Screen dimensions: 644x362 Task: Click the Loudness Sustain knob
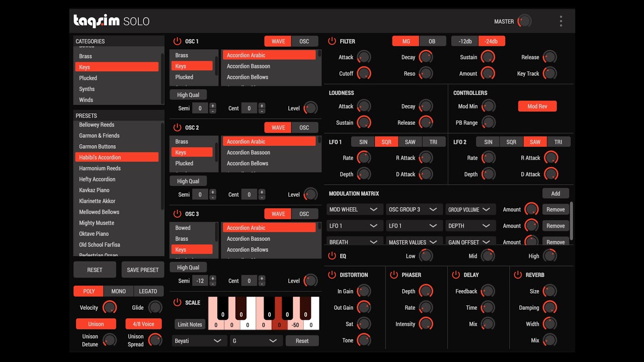pos(364,123)
